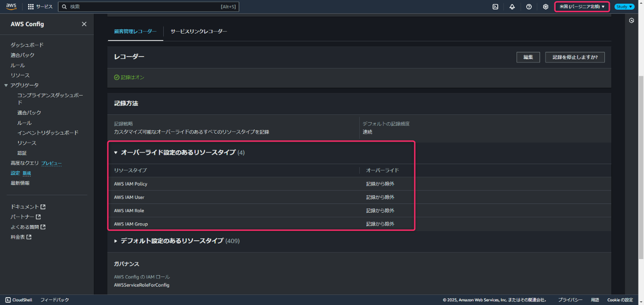Click 記録から除外 in the IAM Policy row

coord(380,184)
